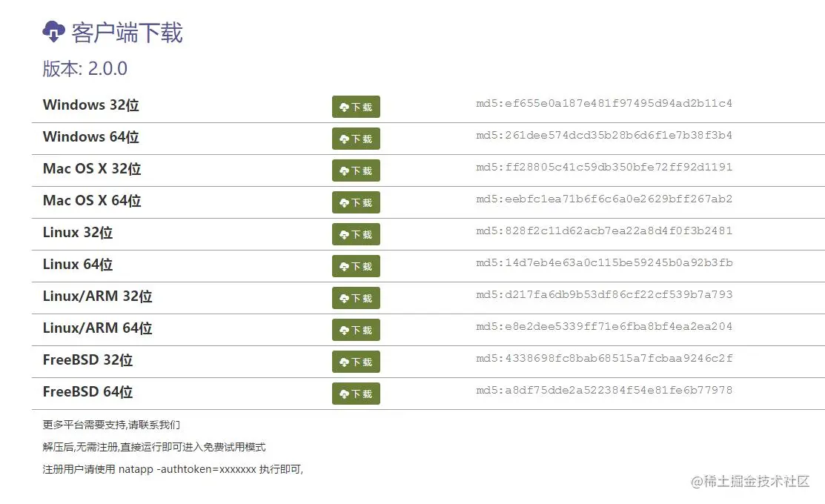
Task: Click the natapp -authtoken=xxxxxxx command text
Action: 188,468
